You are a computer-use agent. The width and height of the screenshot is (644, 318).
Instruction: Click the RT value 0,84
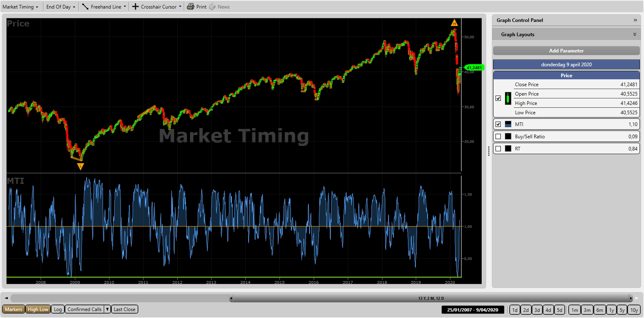tap(633, 148)
